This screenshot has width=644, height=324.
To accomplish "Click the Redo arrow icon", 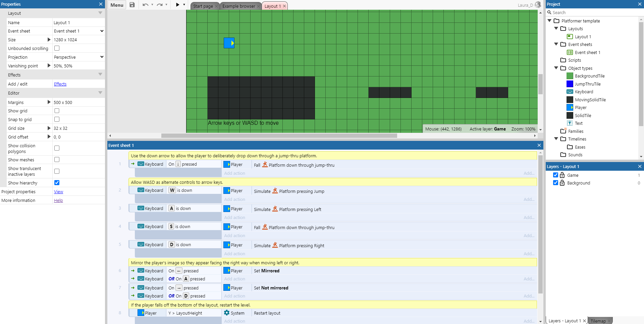I will (160, 5).
